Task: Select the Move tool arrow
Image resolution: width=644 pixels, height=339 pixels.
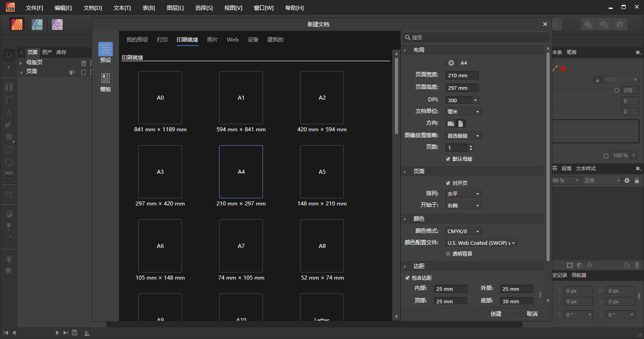Action: [9, 55]
